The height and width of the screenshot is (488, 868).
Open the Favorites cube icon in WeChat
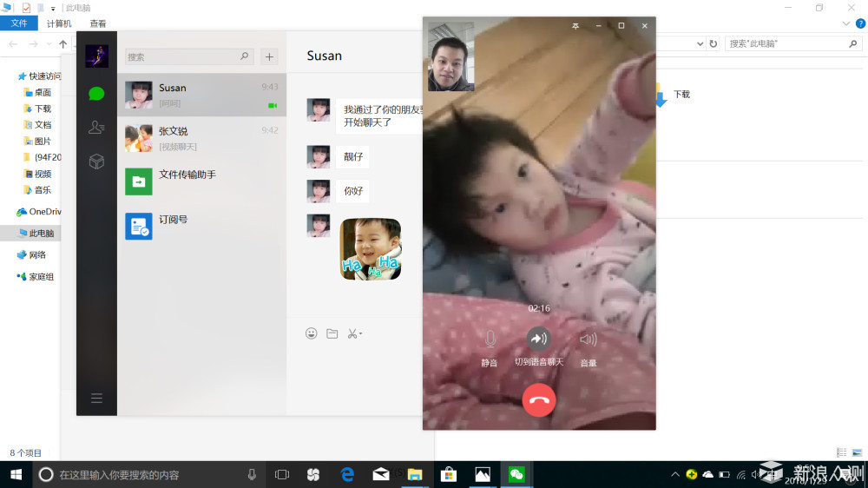[x=96, y=162]
